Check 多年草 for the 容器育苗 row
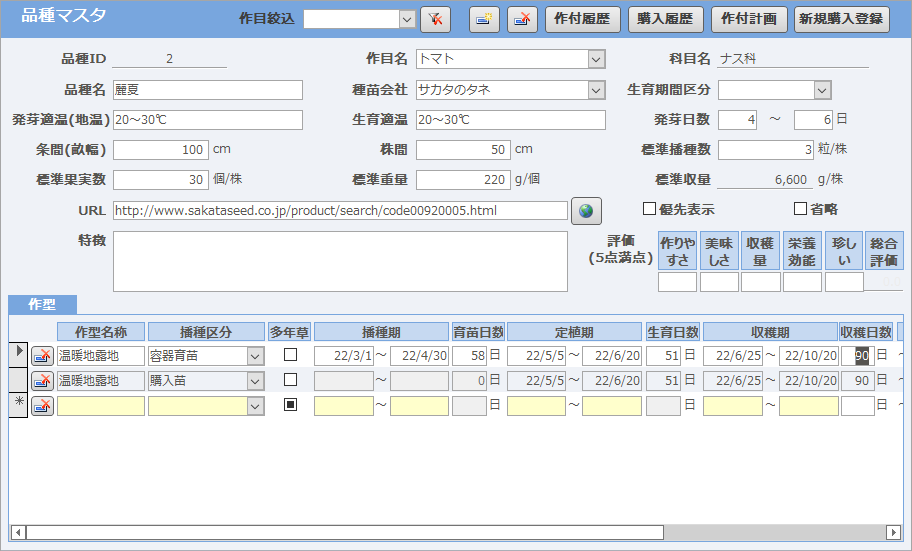 290,355
